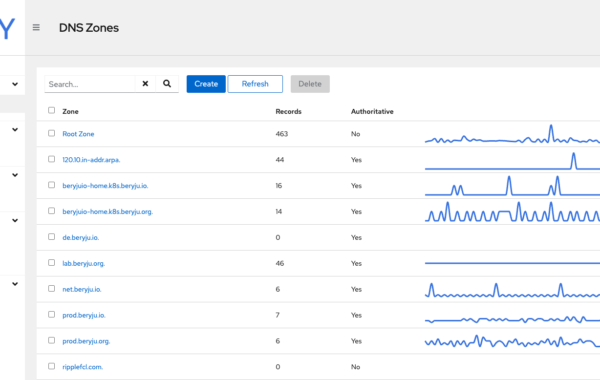Open the de.beryju.io. zone
The height and width of the screenshot is (380, 600).
click(81, 238)
